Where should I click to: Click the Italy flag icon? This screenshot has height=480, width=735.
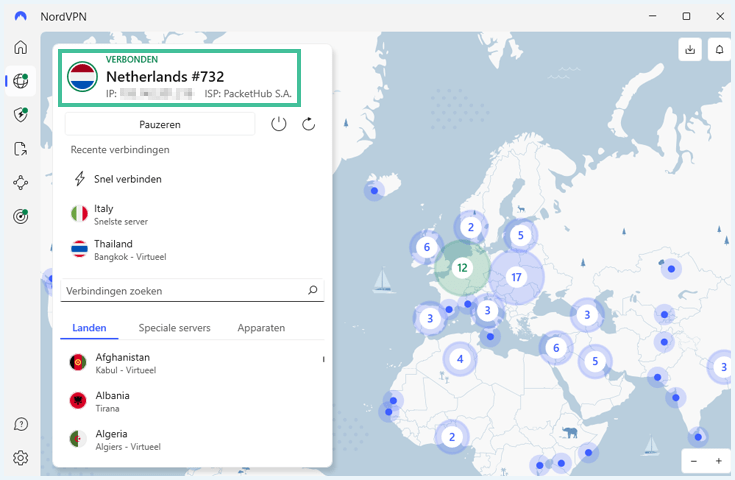[79, 214]
